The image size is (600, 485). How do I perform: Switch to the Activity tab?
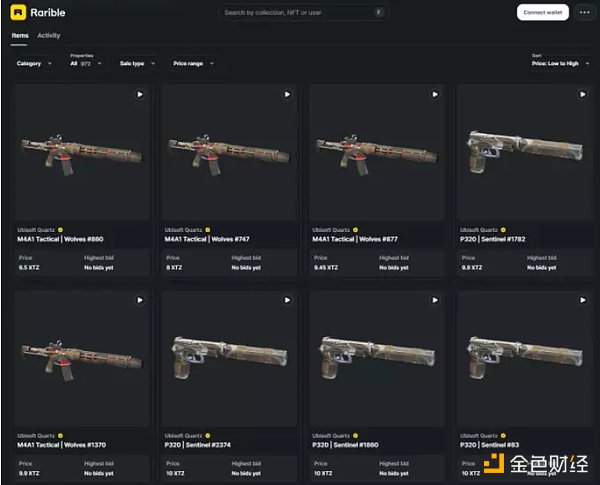pos(49,35)
